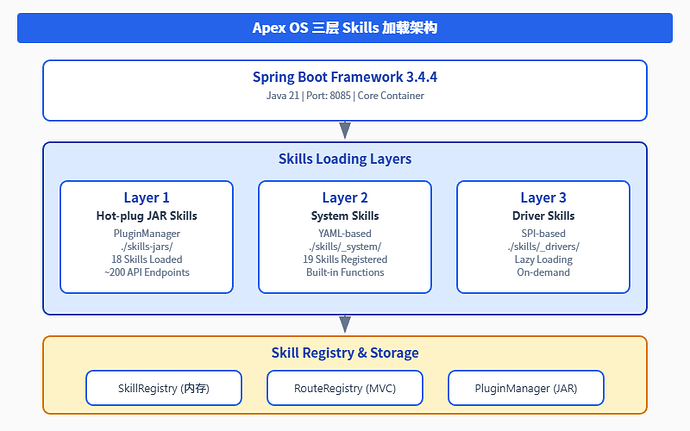
Task: Select the Layer 3 title
Action: (x=543, y=198)
